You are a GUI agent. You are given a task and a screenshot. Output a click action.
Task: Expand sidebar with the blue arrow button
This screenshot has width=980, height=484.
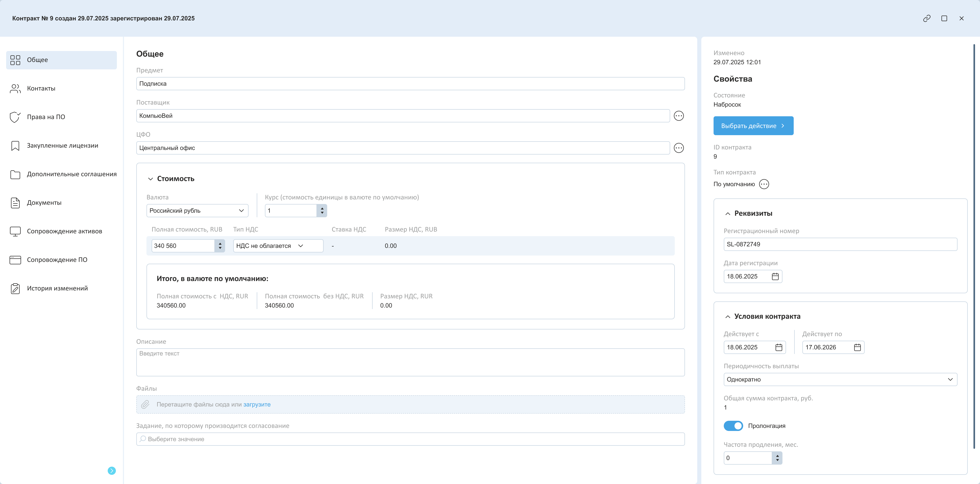(x=112, y=471)
